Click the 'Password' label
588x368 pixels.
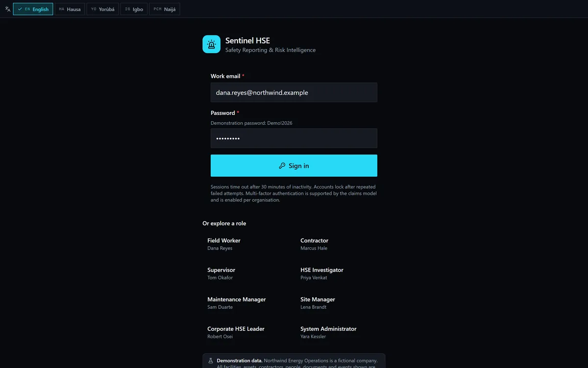(x=223, y=113)
